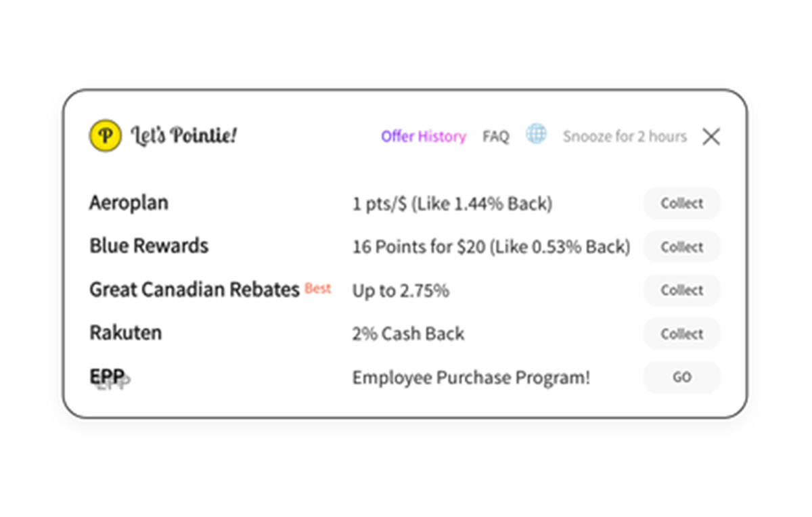812x517 pixels.
Task: Select the Aeroplan program name
Action: (129, 203)
